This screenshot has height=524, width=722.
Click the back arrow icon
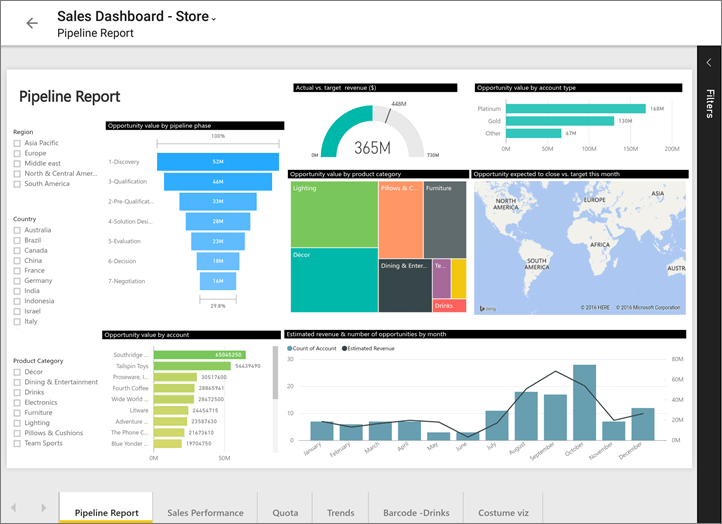(x=32, y=23)
